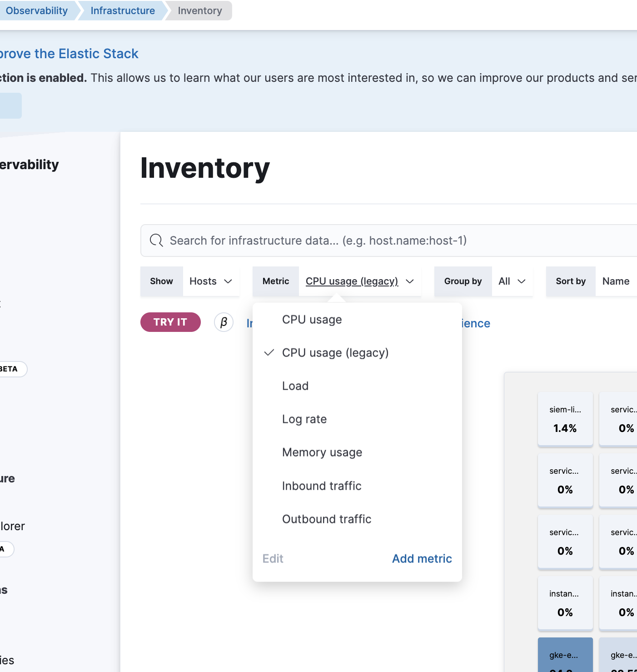The width and height of the screenshot is (637, 672).
Task: Select CPU usage metric option
Action: pyautogui.click(x=357, y=320)
